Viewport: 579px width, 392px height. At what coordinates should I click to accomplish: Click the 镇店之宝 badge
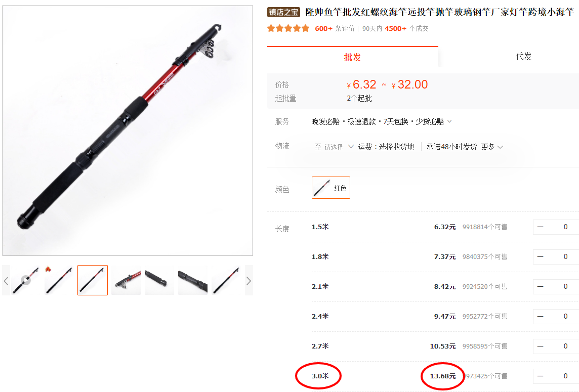pos(283,12)
